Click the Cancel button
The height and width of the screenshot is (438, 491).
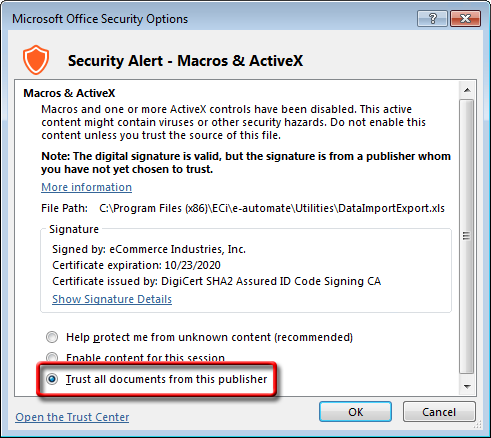coord(439,412)
